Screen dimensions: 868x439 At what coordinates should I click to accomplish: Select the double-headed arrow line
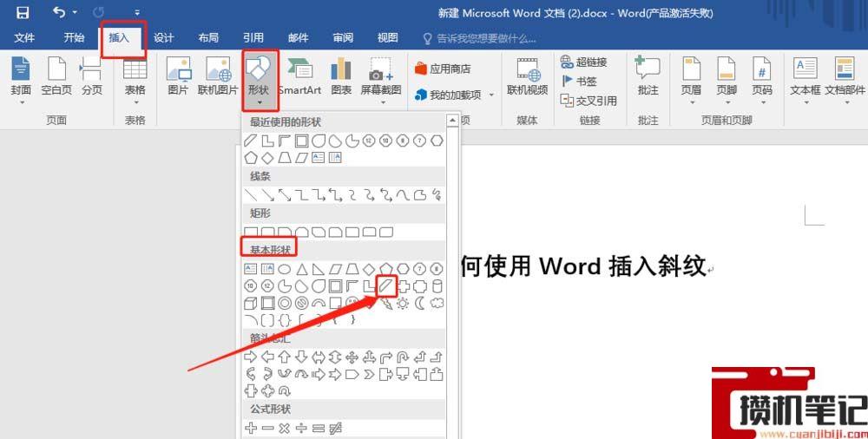point(285,195)
